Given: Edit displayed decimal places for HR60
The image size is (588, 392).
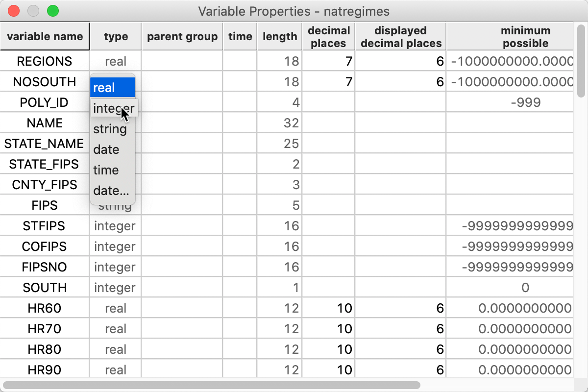Looking at the screenshot, I should point(400,308).
